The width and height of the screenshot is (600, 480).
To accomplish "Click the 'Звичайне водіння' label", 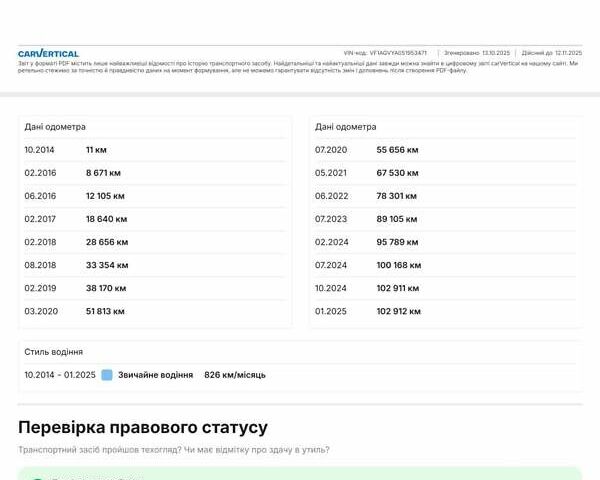I will coord(155,375).
